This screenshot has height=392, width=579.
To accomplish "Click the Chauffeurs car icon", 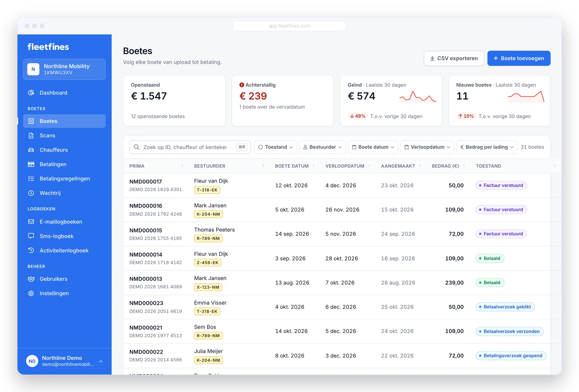I will tap(31, 150).
